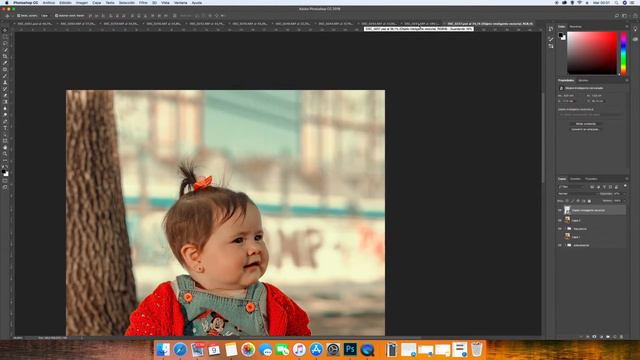Toggle Mostrar contr. transf. checkbox
Screen dimensions: 640x360
tap(56, 16)
